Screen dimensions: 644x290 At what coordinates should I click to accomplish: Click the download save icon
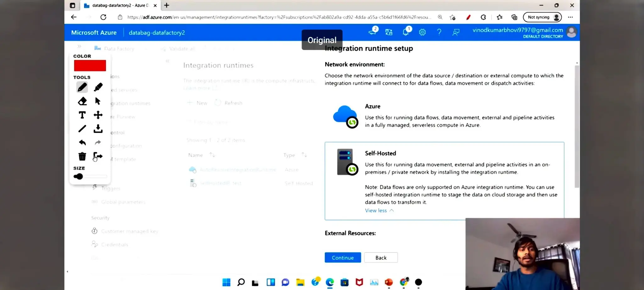coord(98,129)
